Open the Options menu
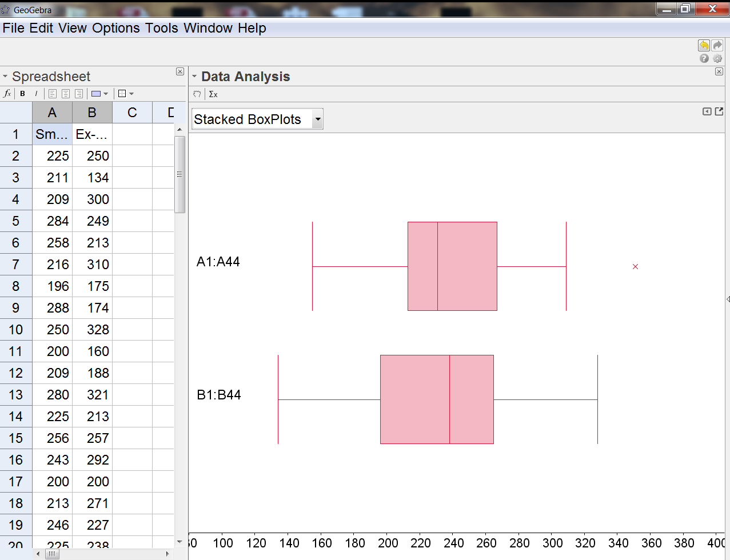Viewport: 730px width, 560px height. click(x=115, y=28)
